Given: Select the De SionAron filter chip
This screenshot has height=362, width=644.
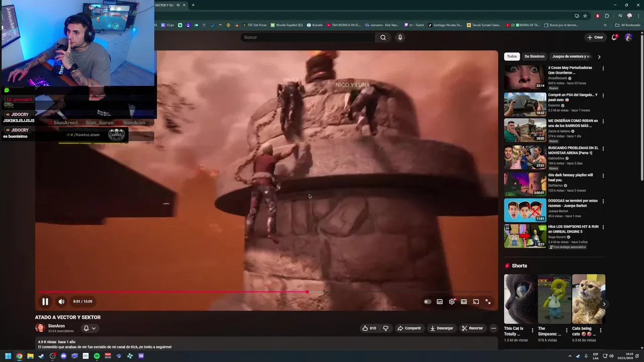Looking at the screenshot, I should [x=534, y=56].
